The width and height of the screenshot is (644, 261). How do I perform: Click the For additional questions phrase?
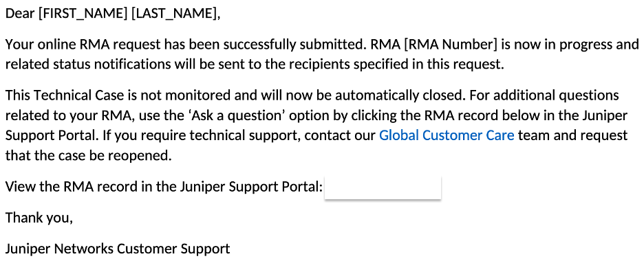[544, 95]
